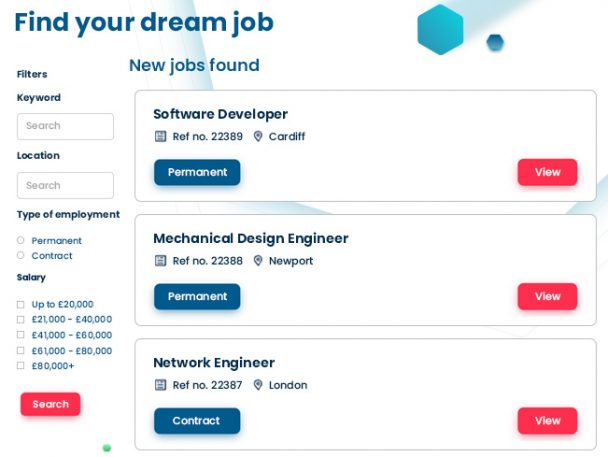View the Software Developer job
Screen dimensions: 608x457
tap(547, 172)
